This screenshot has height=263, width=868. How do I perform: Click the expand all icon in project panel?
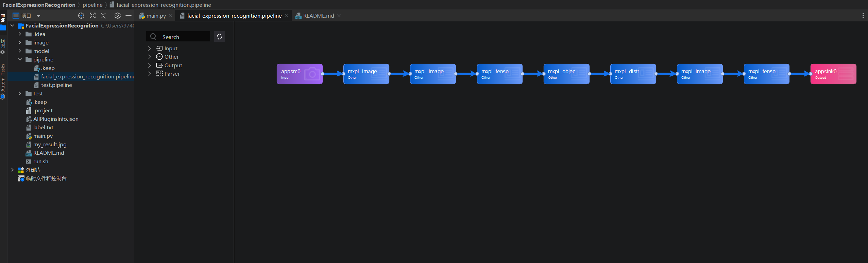coord(92,16)
